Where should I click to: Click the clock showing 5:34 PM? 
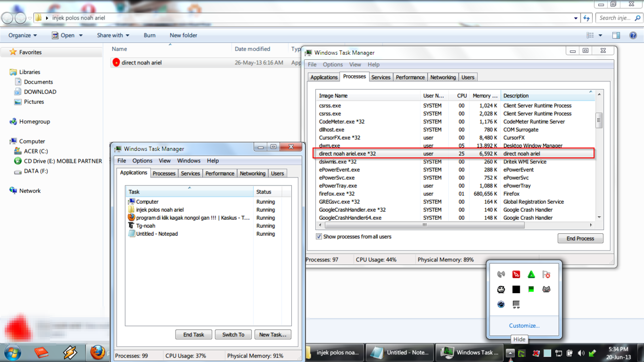coord(618,349)
